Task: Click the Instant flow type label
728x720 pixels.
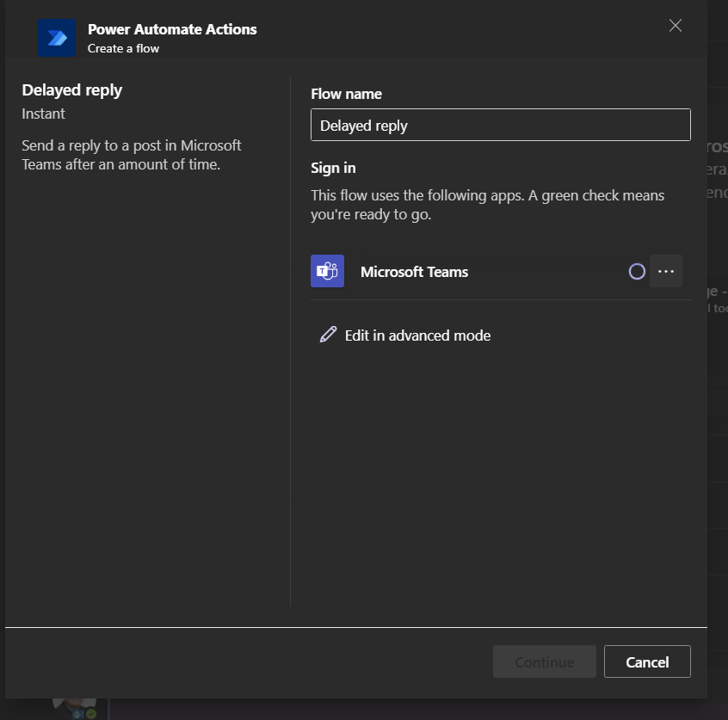Action: [x=43, y=114]
